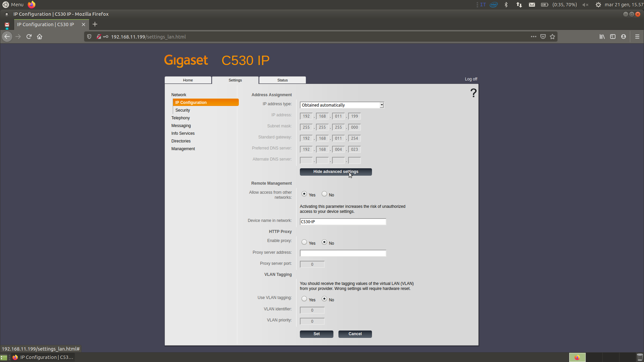
Task: Open the network connection indicator
Action: (519, 4)
